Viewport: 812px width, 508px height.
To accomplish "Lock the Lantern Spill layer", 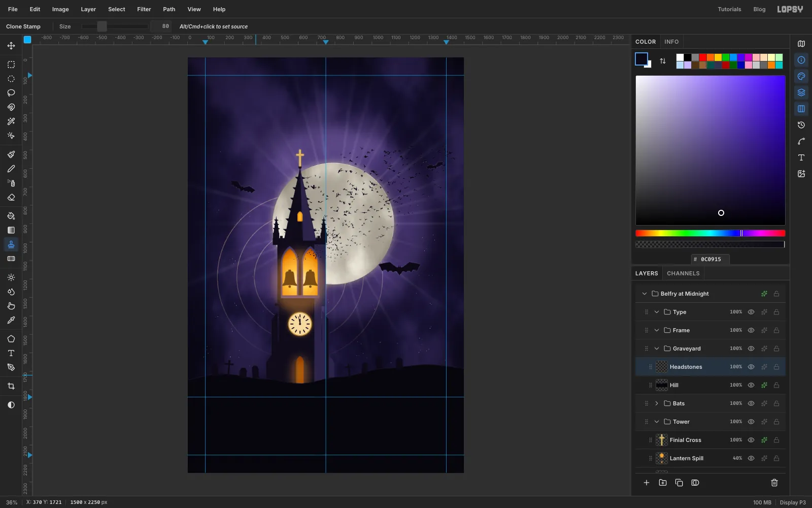I will [x=776, y=458].
